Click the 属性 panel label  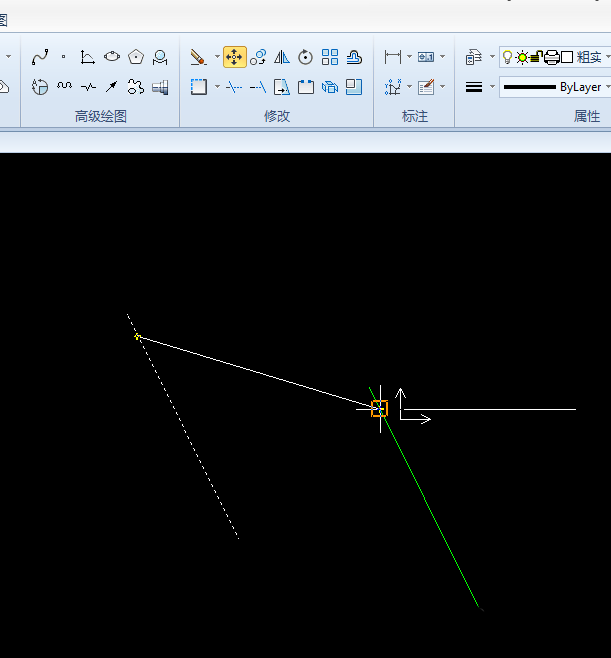(x=587, y=116)
